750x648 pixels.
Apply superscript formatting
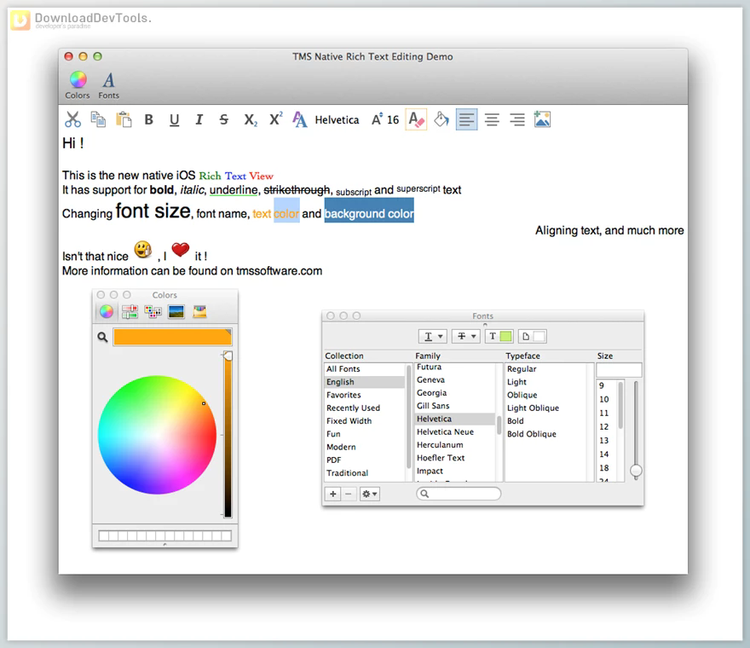tap(276, 119)
